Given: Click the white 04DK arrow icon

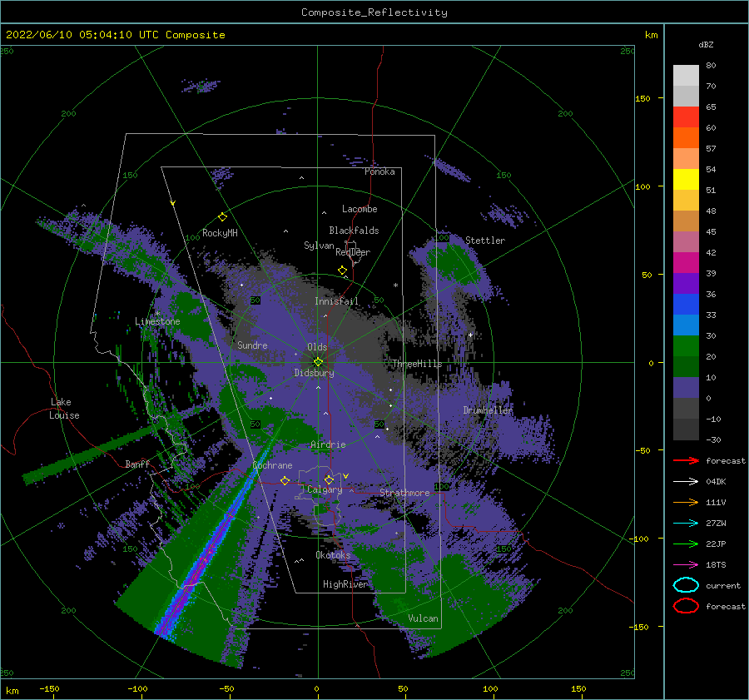Looking at the screenshot, I should [686, 482].
